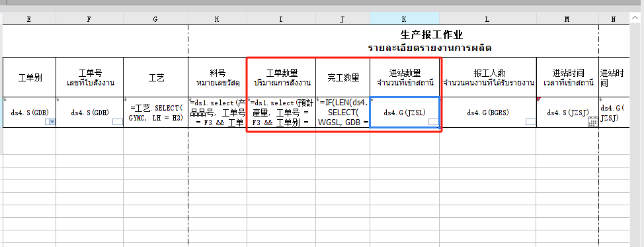Select the 工单别 header cell
The image size is (644, 247).
[29, 77]
